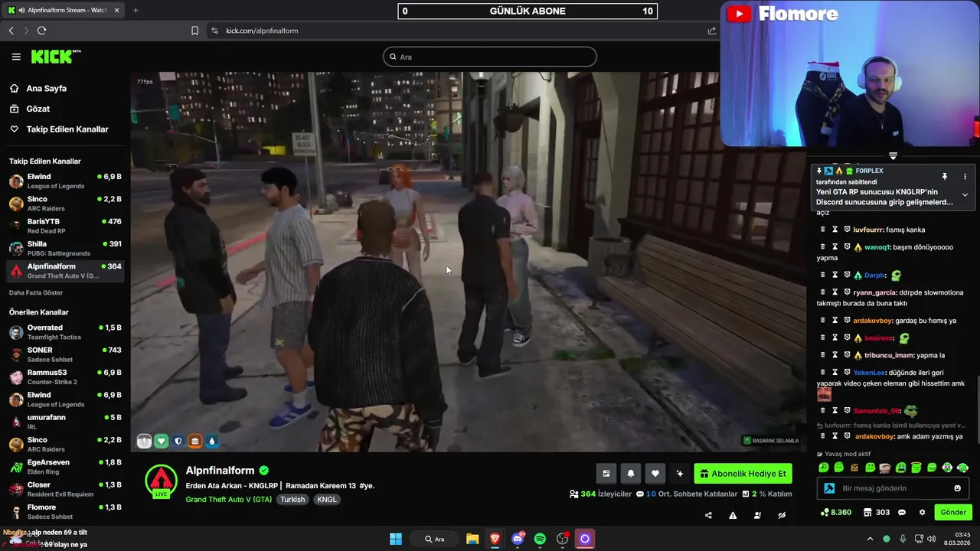The width and height of the screenshot is (980, 551).
Task: Share the stream via share icon
Action: click(708, 516)
